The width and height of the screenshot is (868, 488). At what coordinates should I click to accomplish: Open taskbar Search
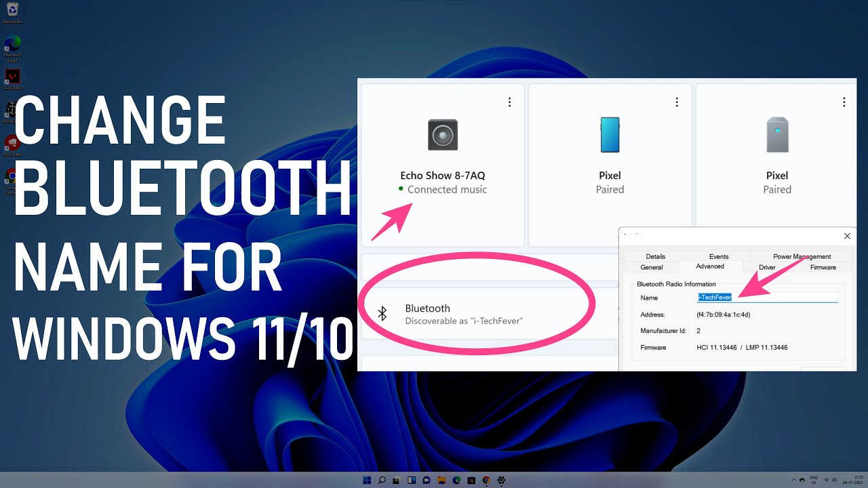pyautogui.click(x=382, y=480)
